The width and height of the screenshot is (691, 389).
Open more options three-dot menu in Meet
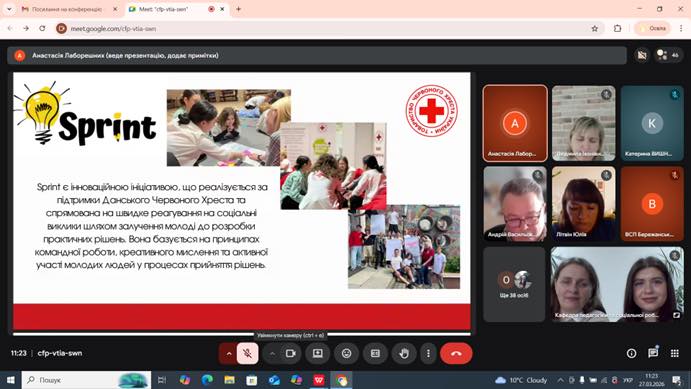coord(428,353)
